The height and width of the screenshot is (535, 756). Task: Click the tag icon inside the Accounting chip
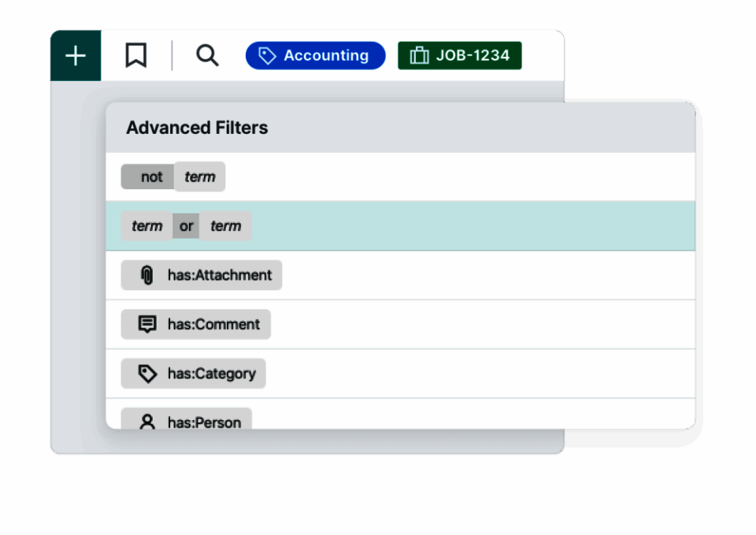265,55
